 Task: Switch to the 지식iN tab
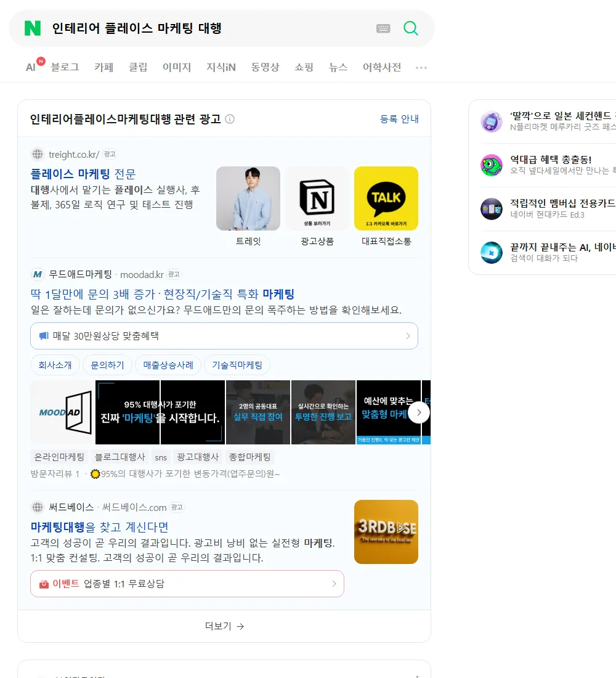pos(221,67)
